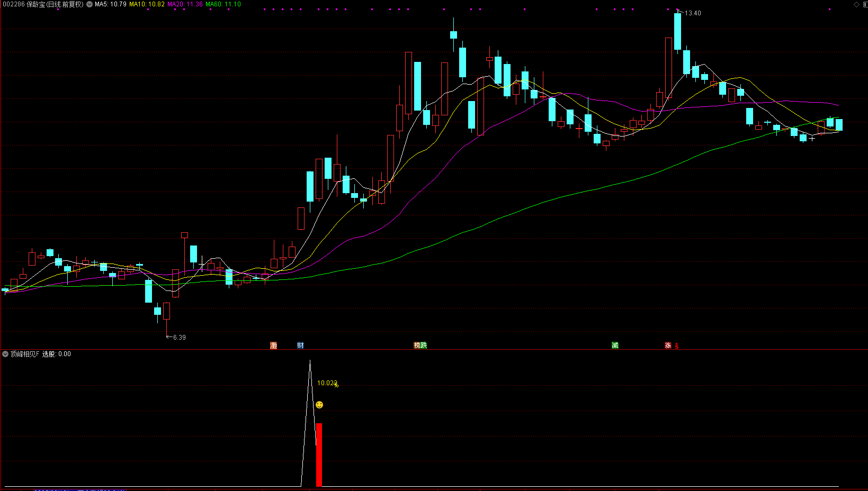Image resolution: width=868 pixels, height=491 pixels.
Task: Click the blue 财 financial marker icon
Action: [300, 345]
